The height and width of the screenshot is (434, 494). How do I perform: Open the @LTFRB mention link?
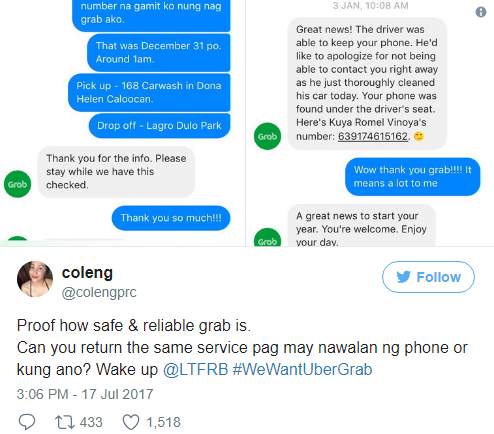click(x=195, y=370)
